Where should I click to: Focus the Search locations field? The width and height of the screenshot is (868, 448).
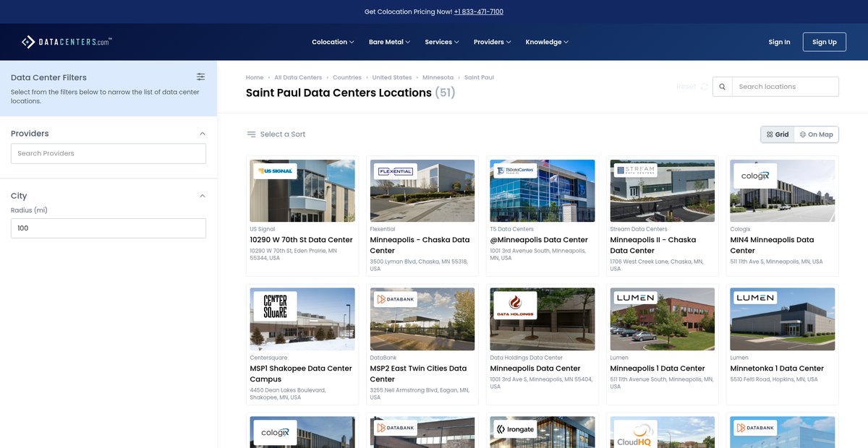click(785, 87)
